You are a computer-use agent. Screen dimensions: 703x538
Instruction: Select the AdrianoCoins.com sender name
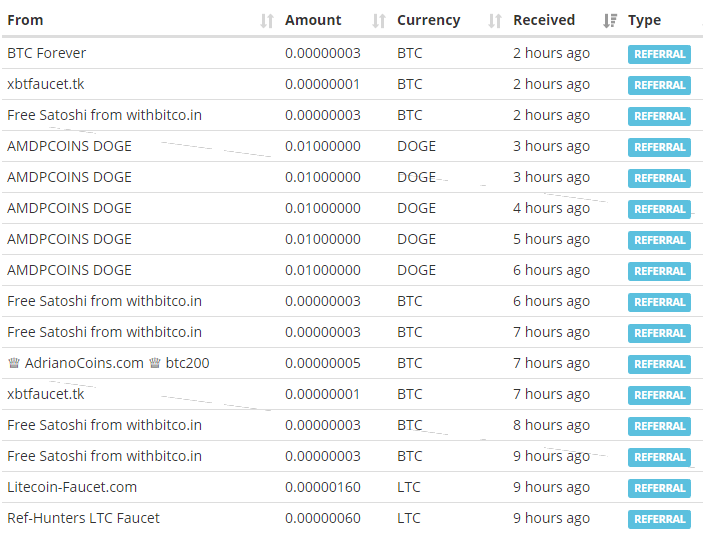(x=84, y=363)
